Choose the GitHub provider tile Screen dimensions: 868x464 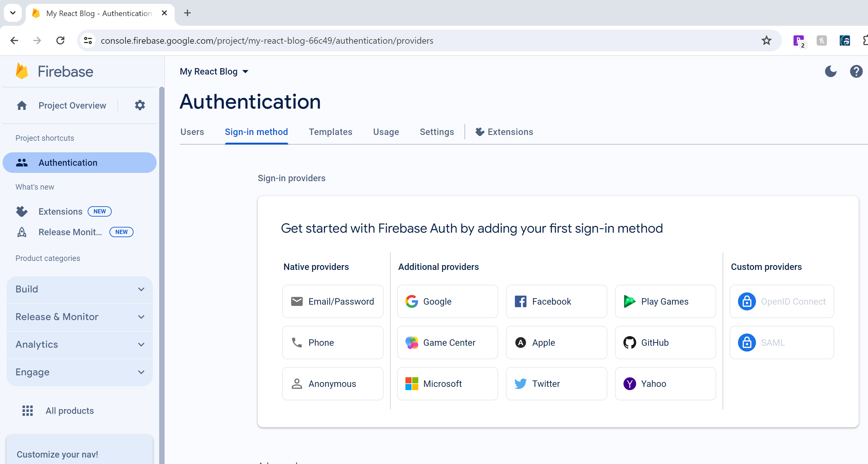[665, 342]
